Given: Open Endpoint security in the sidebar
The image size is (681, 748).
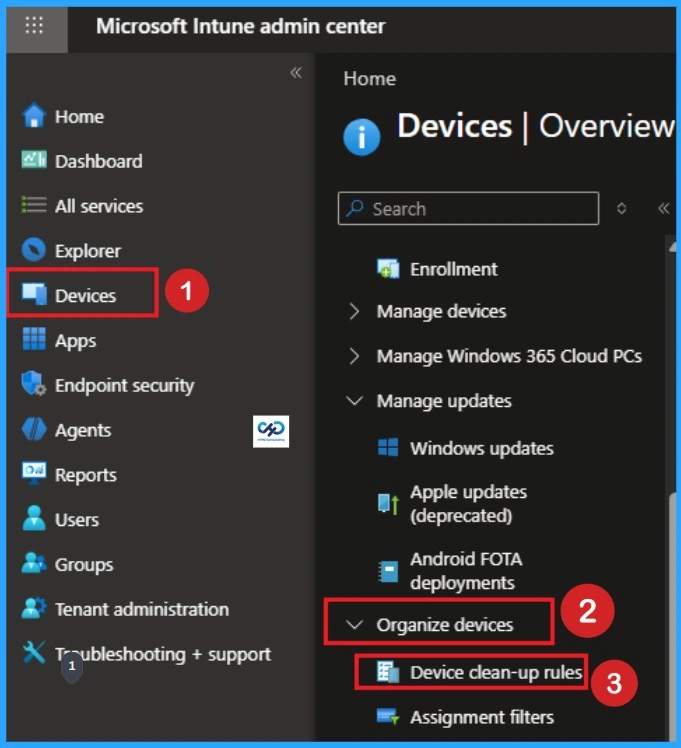Looking at the screenshot, I should [x=124, y=385].
